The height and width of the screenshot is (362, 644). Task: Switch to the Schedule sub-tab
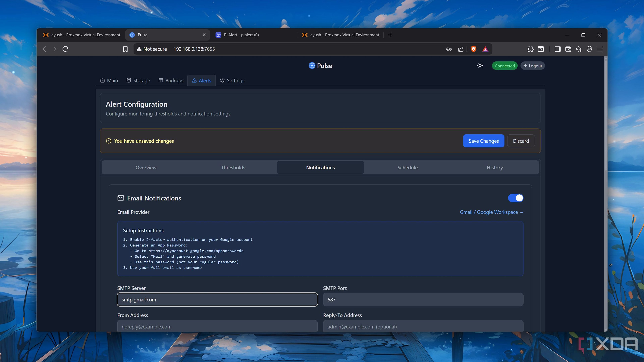(408, 167)
